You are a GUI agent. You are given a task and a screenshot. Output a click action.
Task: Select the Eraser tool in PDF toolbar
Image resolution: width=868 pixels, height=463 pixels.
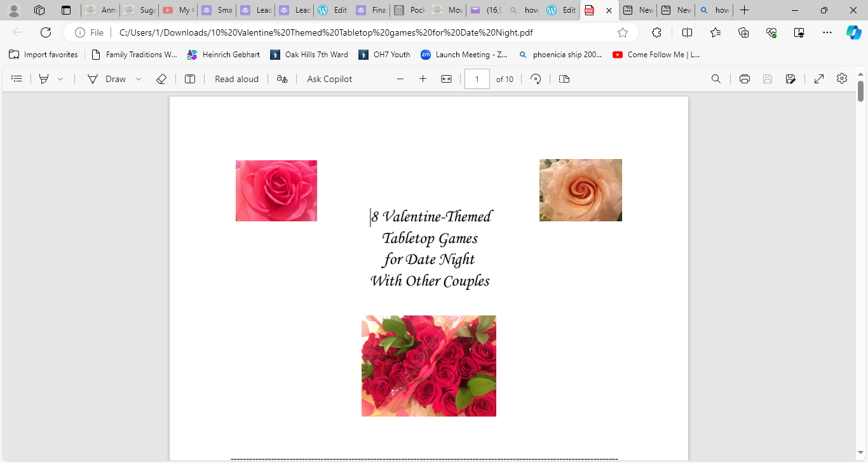161,79
